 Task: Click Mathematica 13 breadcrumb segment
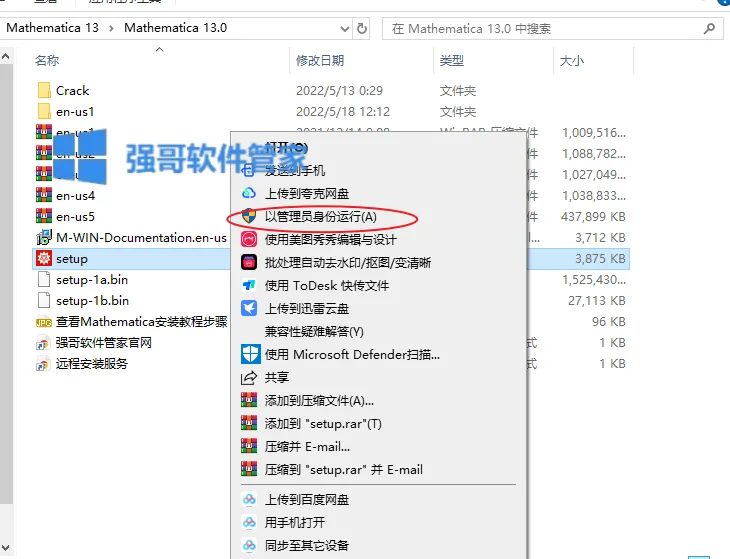52,28
